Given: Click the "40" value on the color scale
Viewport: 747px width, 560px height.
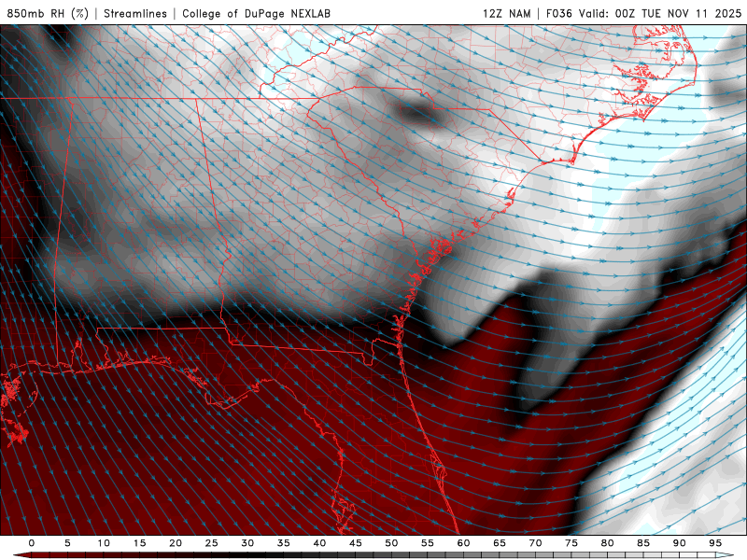Looking at the screenshot, I should pyautogui.click(x=319, y=543).
